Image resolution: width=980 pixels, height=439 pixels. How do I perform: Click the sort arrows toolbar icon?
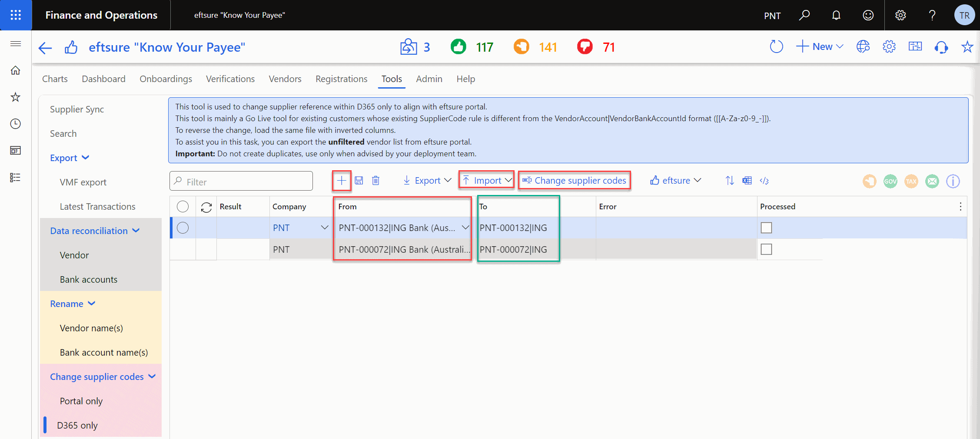pyautogui.click(x=730, y=181)
